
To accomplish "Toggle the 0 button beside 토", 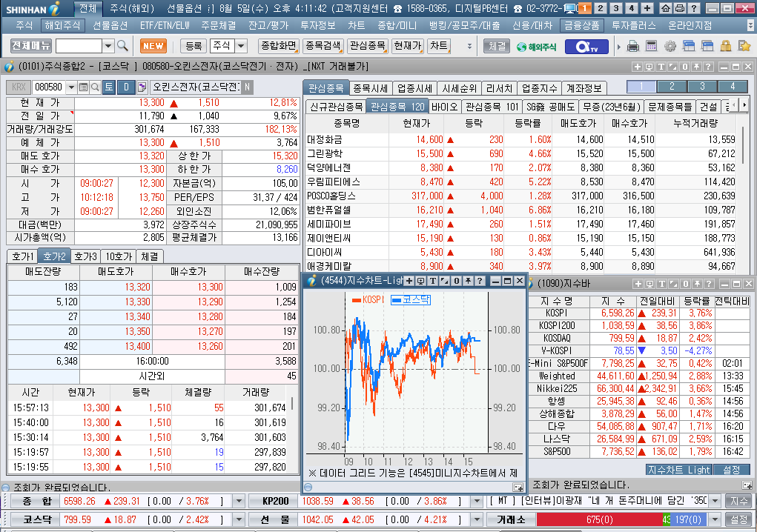I will [126, 87].
